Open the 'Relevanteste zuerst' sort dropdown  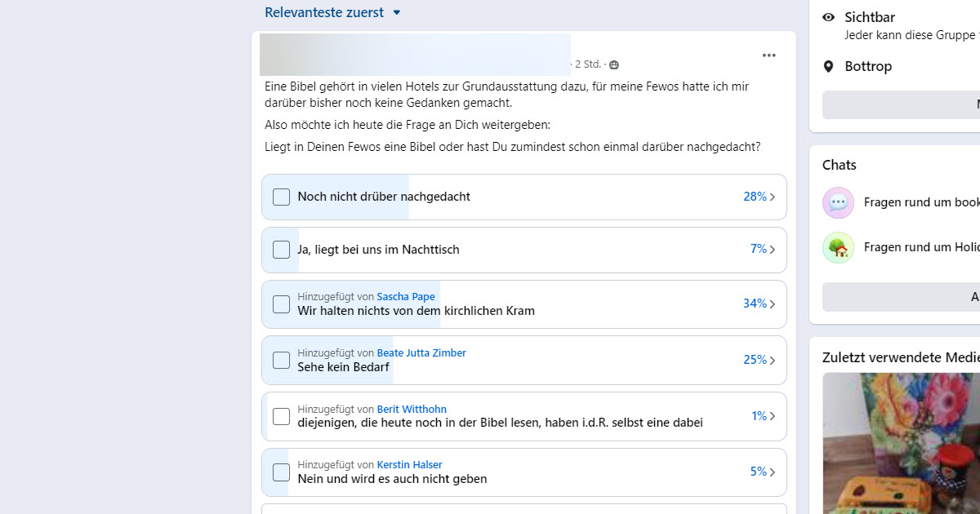(332, 12)
